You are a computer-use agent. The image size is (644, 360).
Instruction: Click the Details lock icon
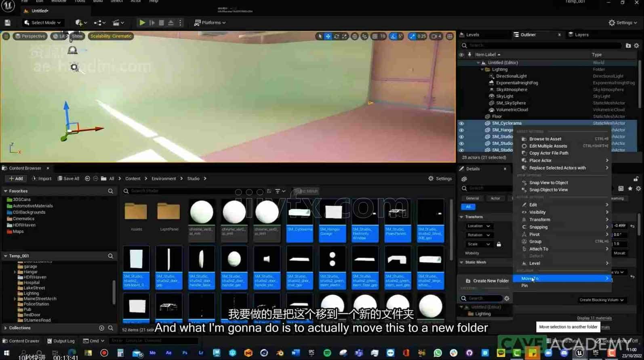coord(636,179)
